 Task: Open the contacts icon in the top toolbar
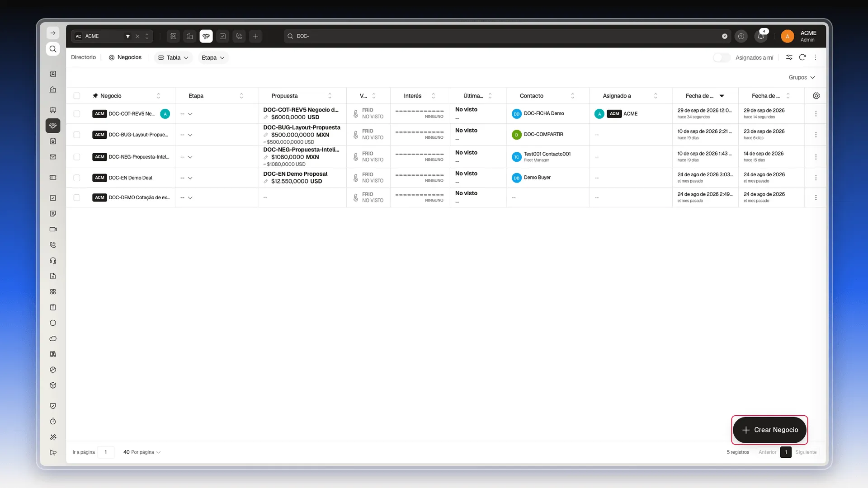174,36
